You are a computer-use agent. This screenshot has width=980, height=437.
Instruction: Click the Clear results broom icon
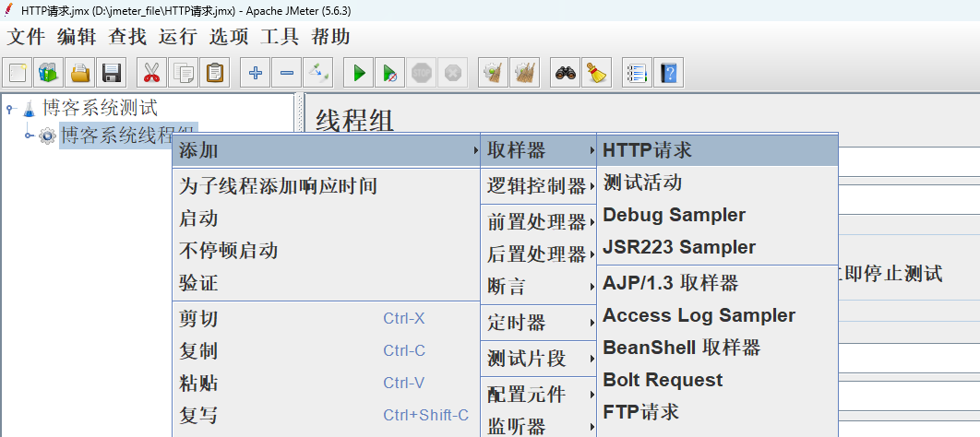pos(493,73)
